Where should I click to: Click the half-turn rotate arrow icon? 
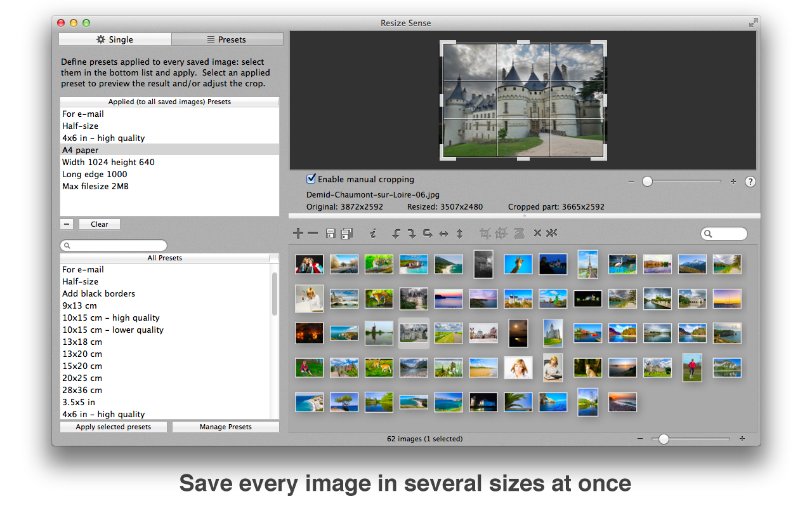[428, 234]
